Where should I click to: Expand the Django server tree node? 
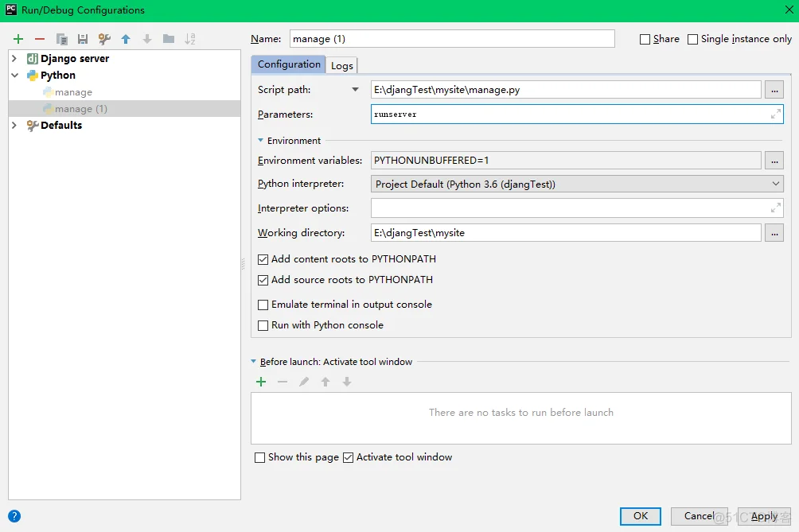pyautogui.click(x=14, y=59)
